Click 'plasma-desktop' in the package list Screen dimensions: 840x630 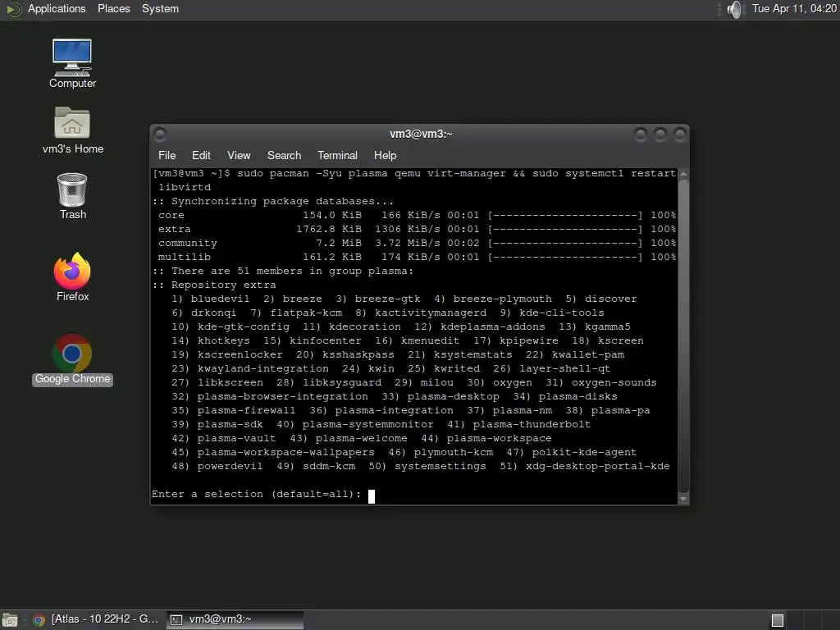click(453, 396)
